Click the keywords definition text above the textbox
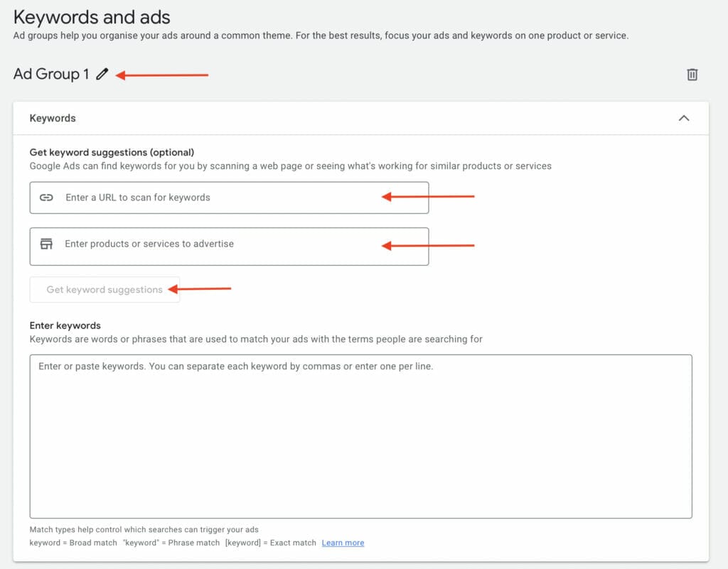This screenshot has height=569, width=728. coord(256,339)
